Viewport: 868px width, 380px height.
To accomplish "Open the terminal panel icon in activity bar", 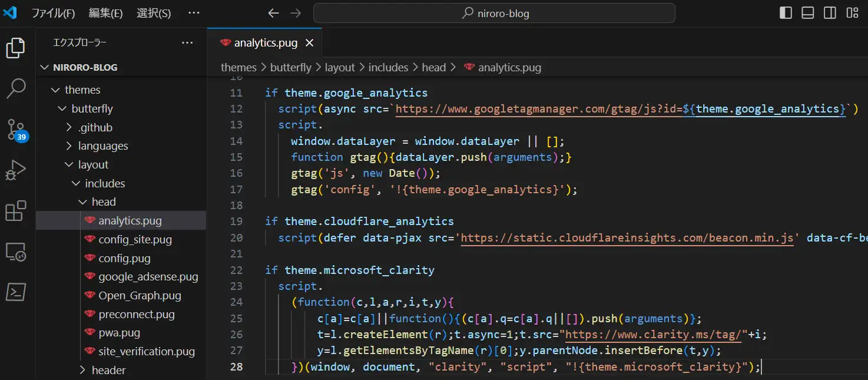I will (16, 292).
